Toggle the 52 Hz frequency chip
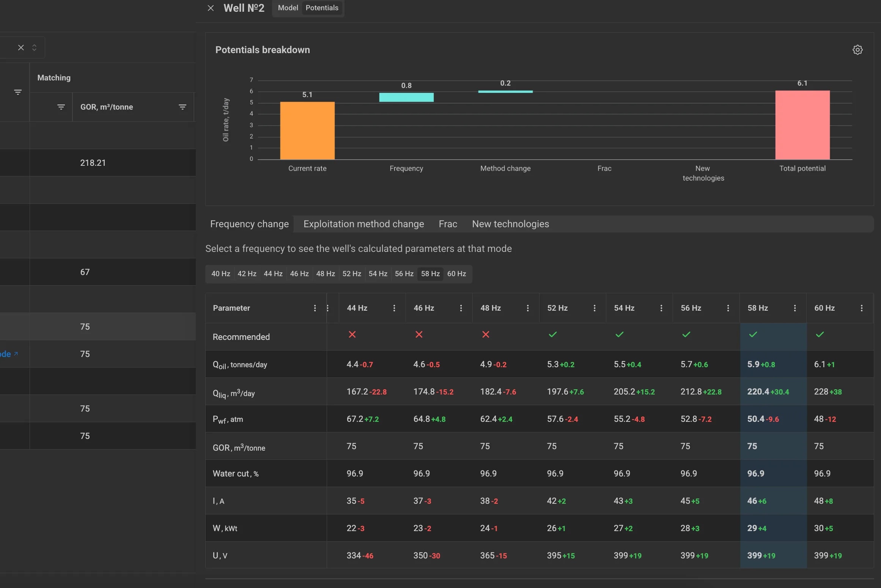 [352, 274]
